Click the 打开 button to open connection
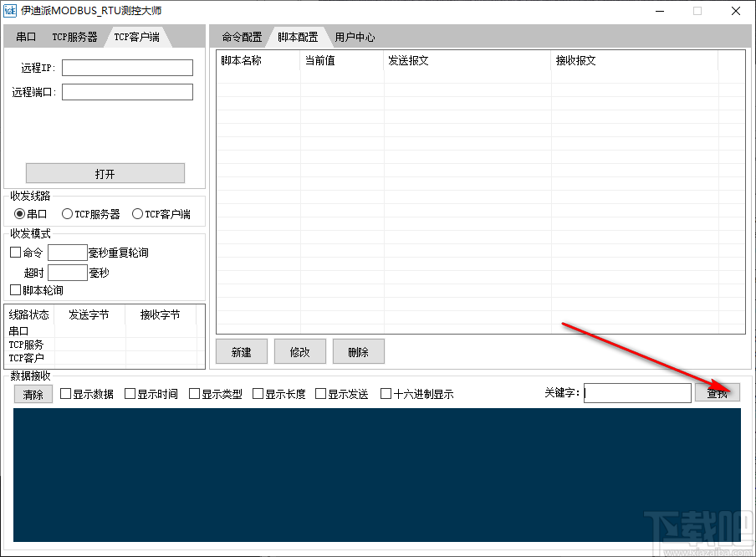756x557 pixels. 105,172
